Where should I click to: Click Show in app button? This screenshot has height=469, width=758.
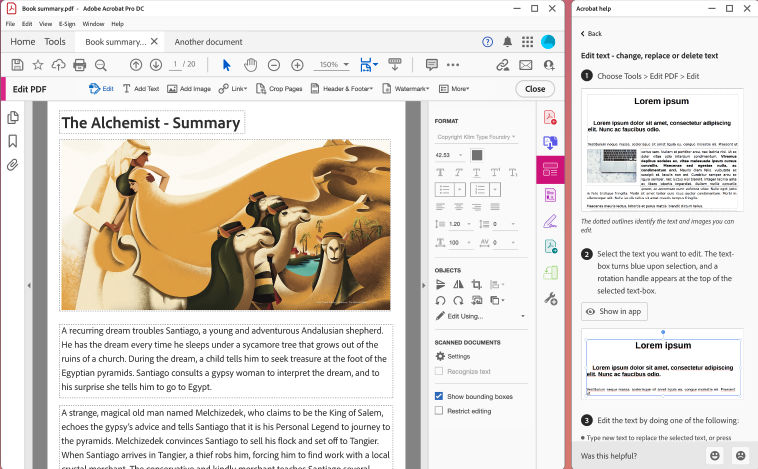click(615, 311)
